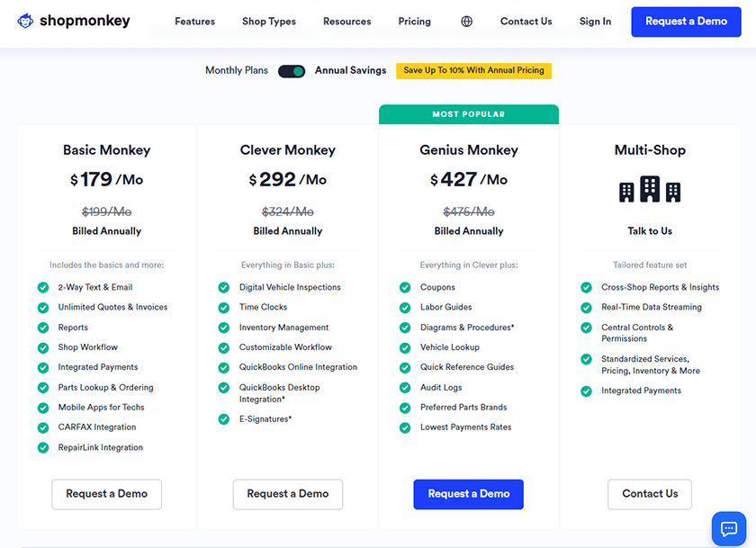Open Contact Us in the navigation bar
The width and height of the screenshot is (756, 548).
(x=526, y=22)
